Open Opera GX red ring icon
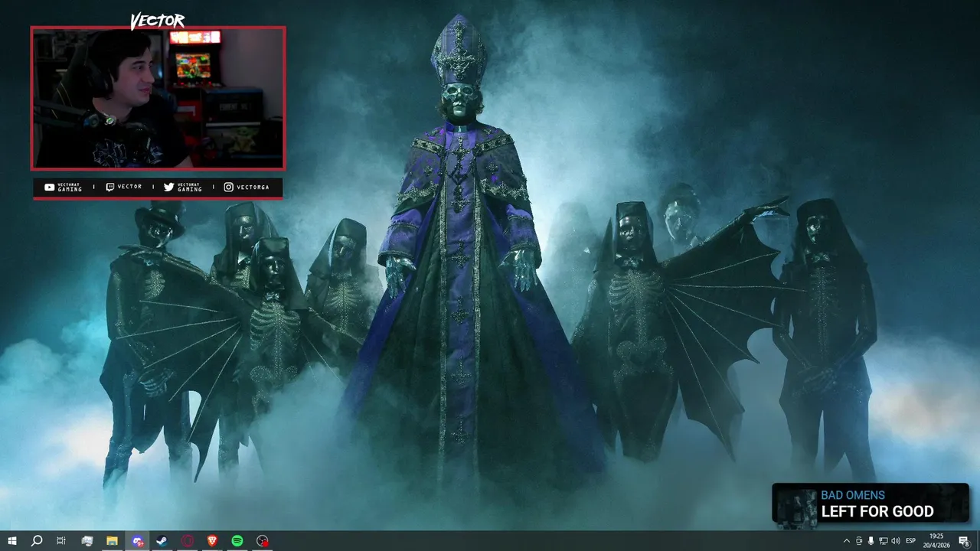 [188, 541]
